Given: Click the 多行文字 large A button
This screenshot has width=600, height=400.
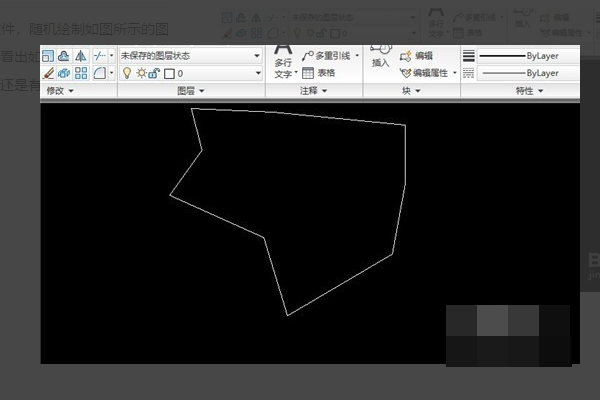Looking at the screenshot, I should coord(284,51).
